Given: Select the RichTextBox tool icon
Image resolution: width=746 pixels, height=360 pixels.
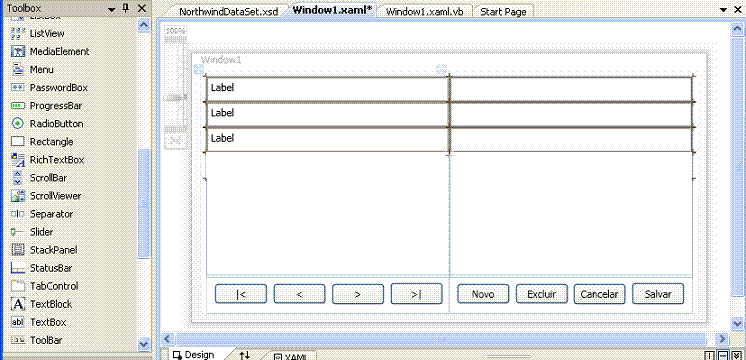Looking at the screenshot, I should click(18, 160).
